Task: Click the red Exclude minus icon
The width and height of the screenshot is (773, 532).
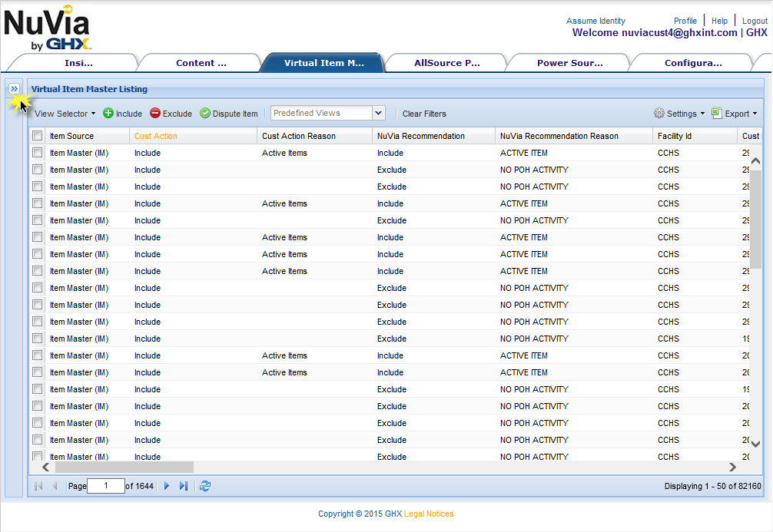Action: [154, 114]
